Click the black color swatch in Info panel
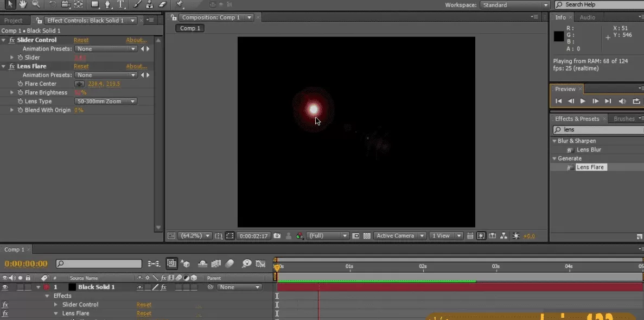 [x=558, y=36]
